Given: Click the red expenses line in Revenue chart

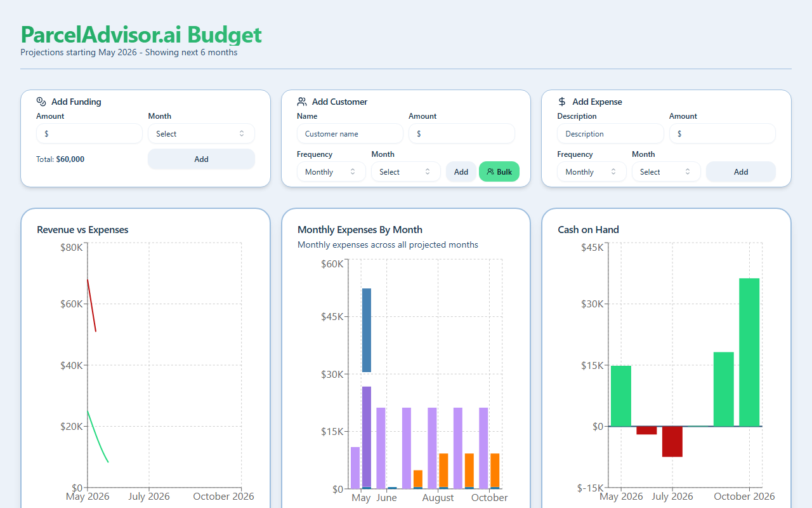Looking at the screenshot, I should tap(91, 305).
